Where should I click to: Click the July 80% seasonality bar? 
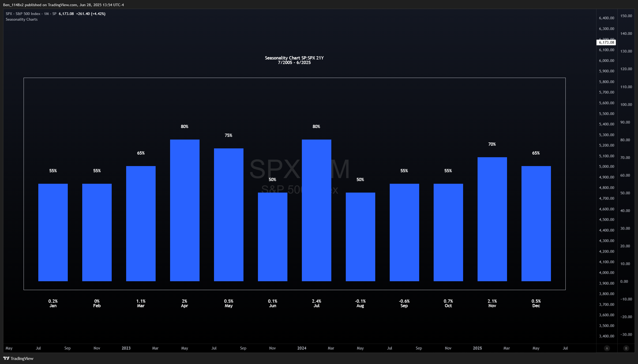click(x=316, y=210)
